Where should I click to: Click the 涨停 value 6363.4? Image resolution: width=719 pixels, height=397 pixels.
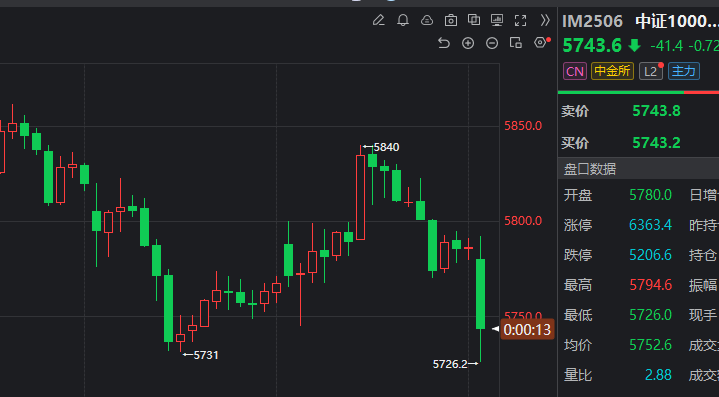pos(650,225)
